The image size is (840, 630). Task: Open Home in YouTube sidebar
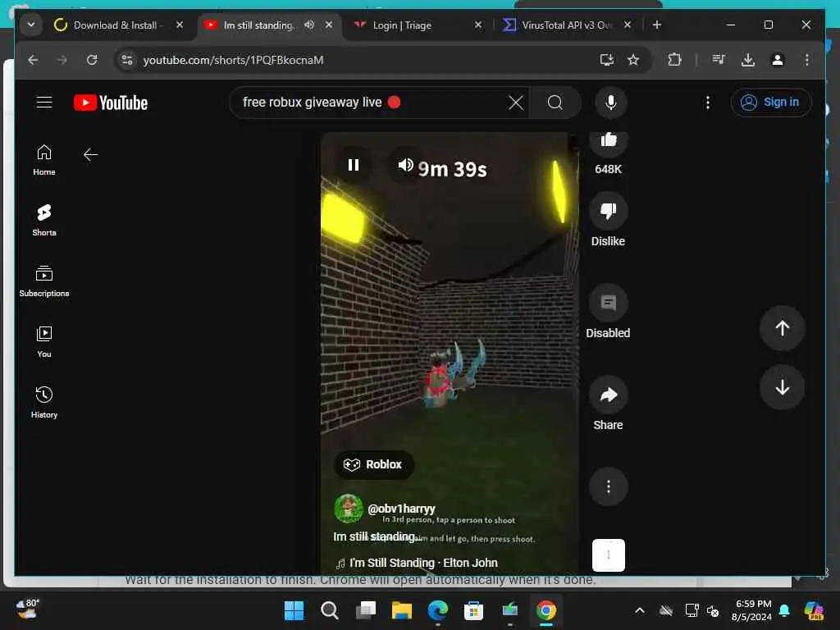(44, 160)
